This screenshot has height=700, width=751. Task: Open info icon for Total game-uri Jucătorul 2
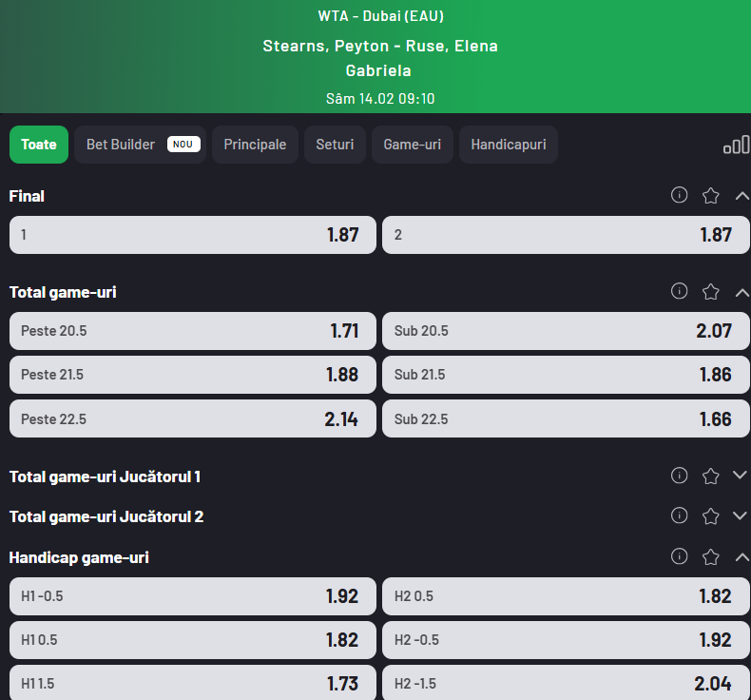[679, 515]
